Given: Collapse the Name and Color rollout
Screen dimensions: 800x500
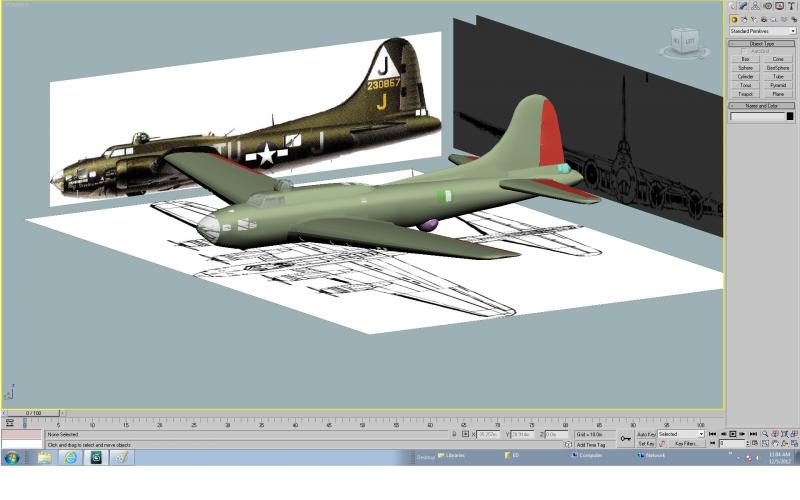Looking at the screenshot, I should coord(761,106).
